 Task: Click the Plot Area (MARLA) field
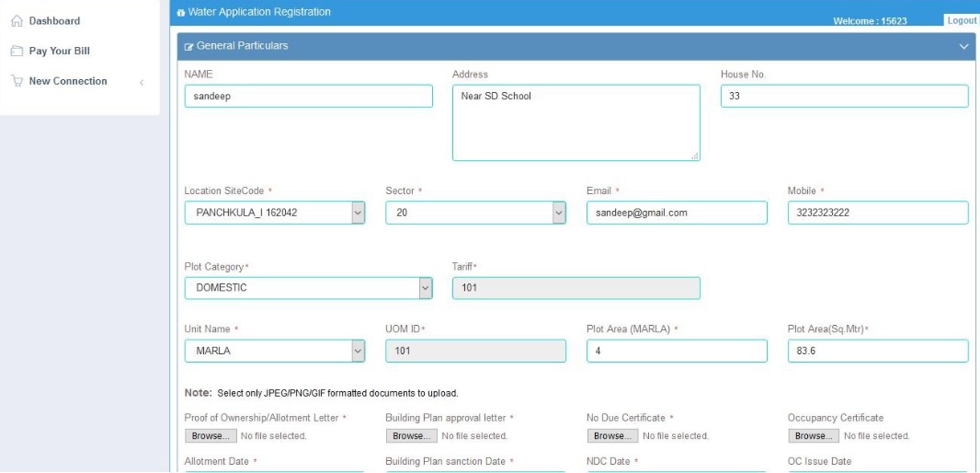click(677, 351)
